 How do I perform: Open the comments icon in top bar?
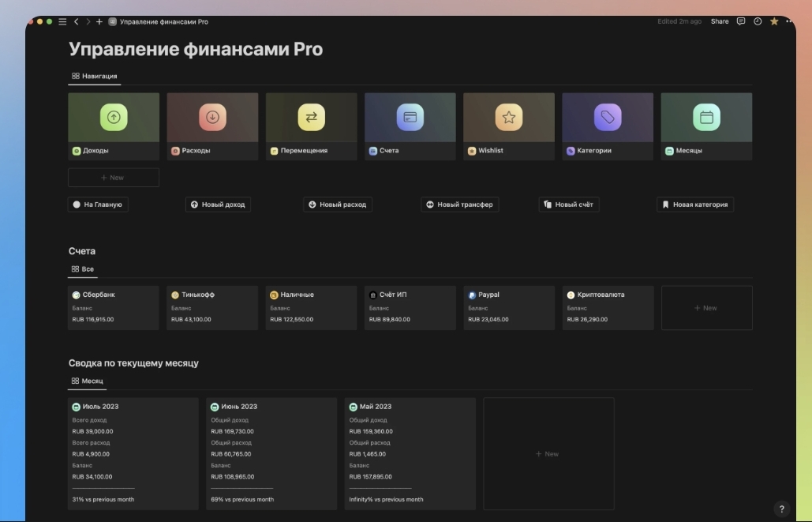click(x=741, y=21)
